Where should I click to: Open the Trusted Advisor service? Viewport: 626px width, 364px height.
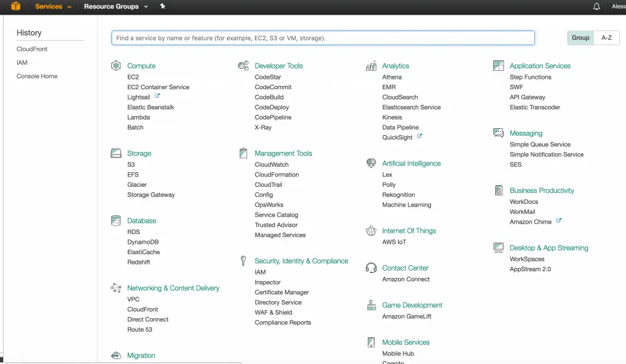276,225
